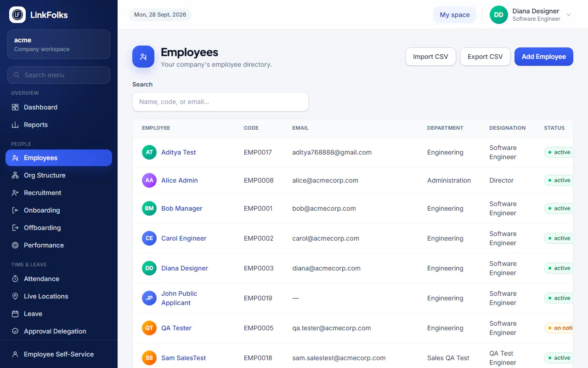The image size is (588, 368).
Task: Click the LinkFolks logo icon
Action: click(17, 15)
